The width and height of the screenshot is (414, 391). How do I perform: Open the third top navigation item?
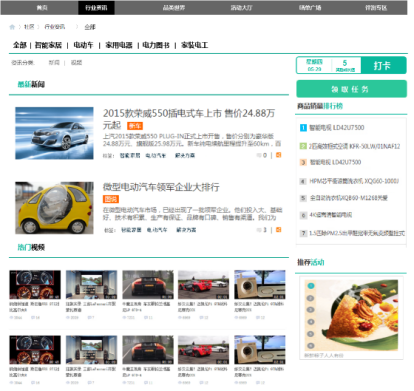(174, 8)
